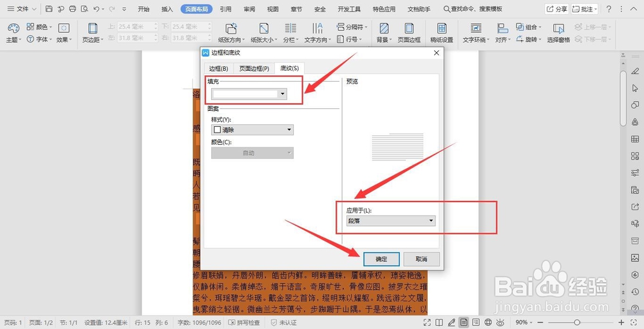Image resolution: width=644 pixels, height=329 pixels.
Task: Open 稿纸设置 manuscript paper settings
Action: pos(442,32)
